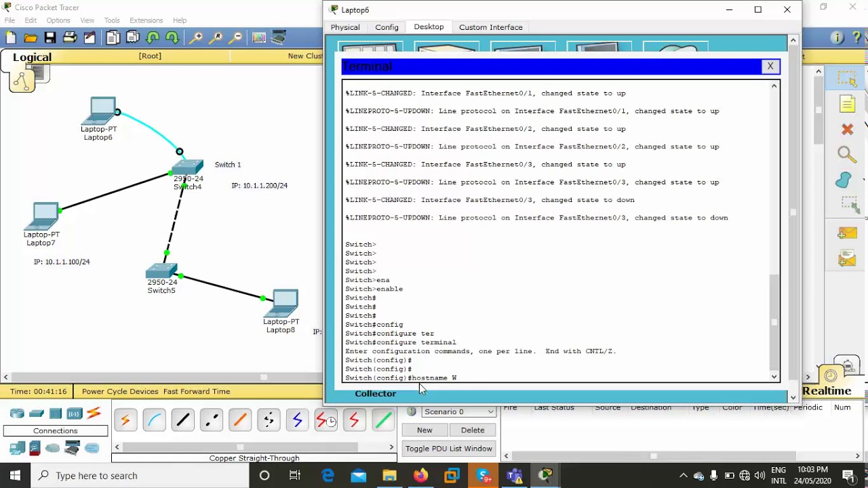Image resolution: width=868 pixels, height=488 pixels.
Task: Open a file with the folder icon
Action: [31, 38]
